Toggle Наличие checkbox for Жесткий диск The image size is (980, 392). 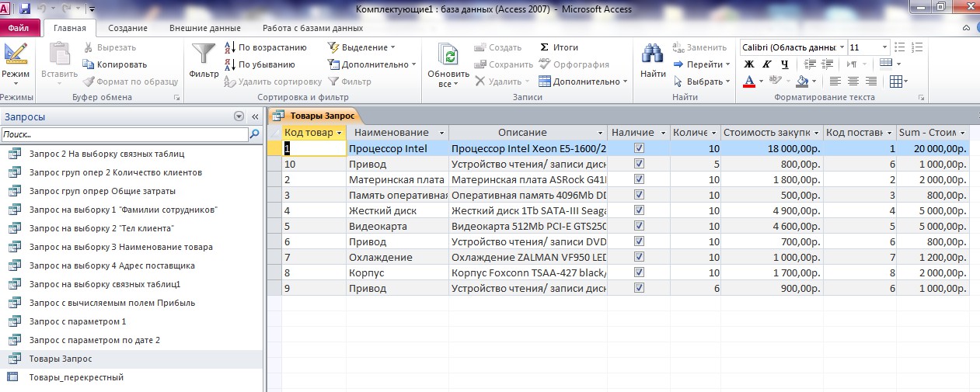click(x=640, y=210)
